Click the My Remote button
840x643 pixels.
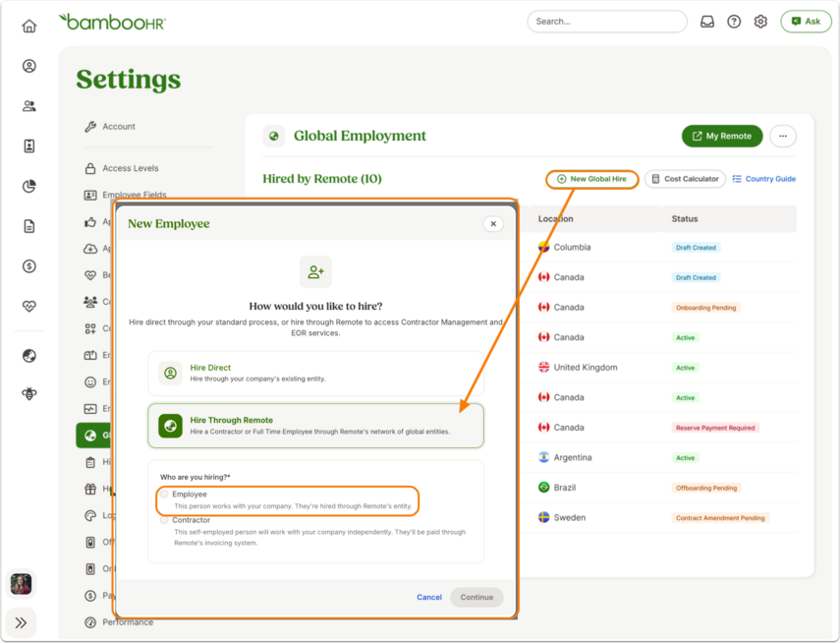[x=721, y=137]
